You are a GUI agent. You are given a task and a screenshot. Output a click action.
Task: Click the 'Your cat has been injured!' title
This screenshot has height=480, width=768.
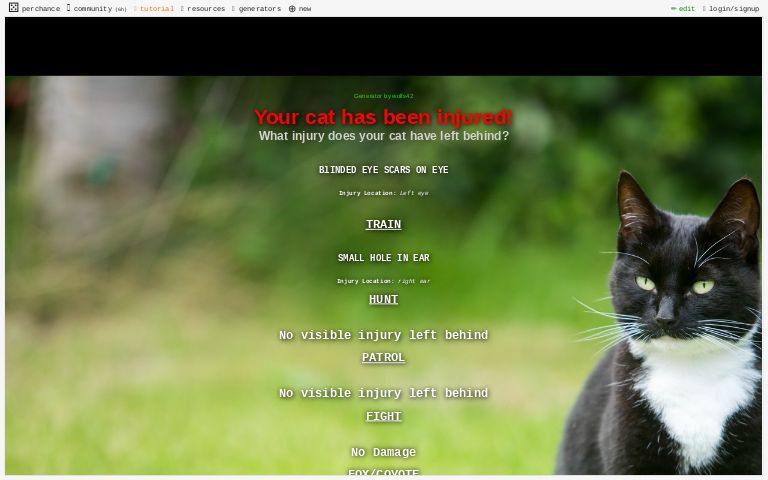pyautogui.click(x=383, y=117)
